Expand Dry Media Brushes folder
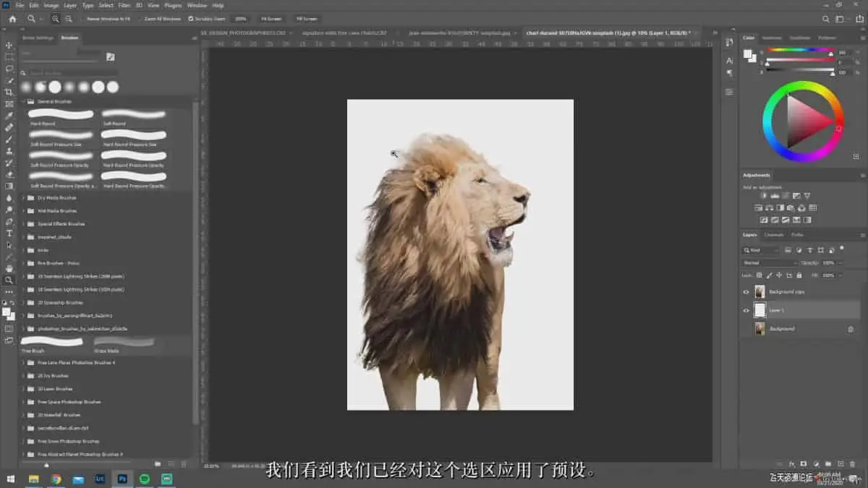 (23, 197)
